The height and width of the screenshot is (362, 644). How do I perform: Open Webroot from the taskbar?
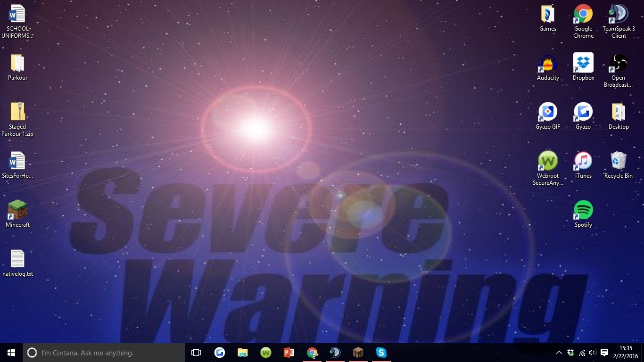point(265,353)
